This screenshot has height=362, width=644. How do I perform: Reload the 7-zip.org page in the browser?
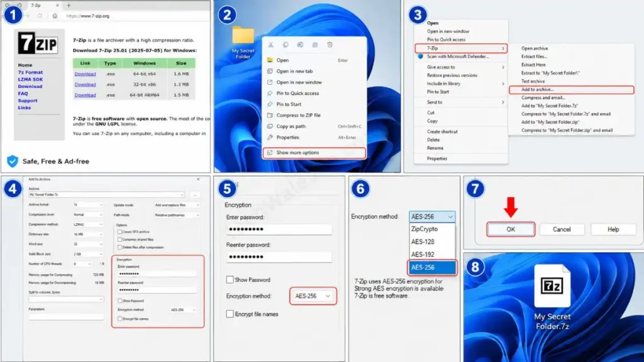(x=40, y=16)
